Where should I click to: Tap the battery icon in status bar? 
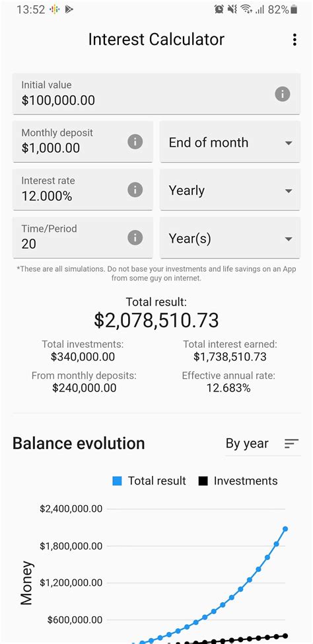pos(293,9)
